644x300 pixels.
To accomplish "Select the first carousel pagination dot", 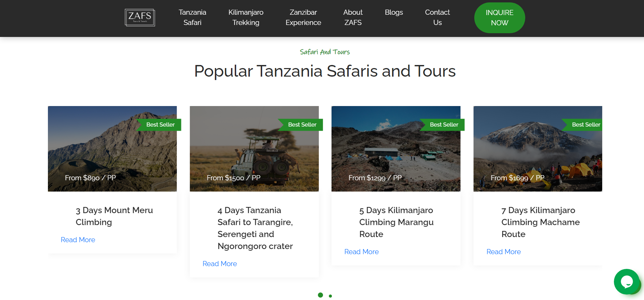I will tap(320, 295).
